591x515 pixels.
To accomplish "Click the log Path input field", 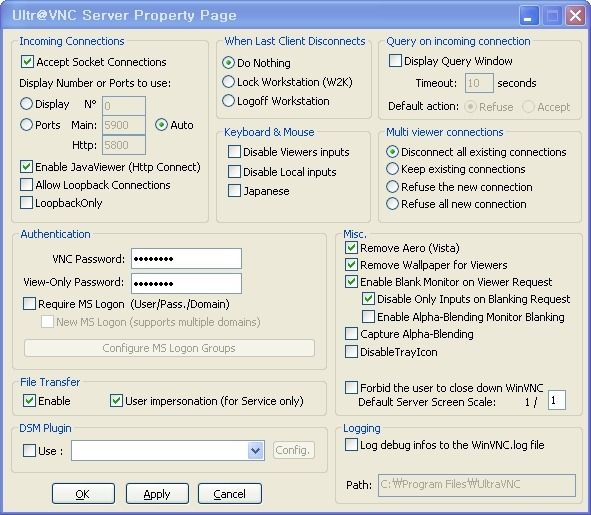I will point(477,485).
